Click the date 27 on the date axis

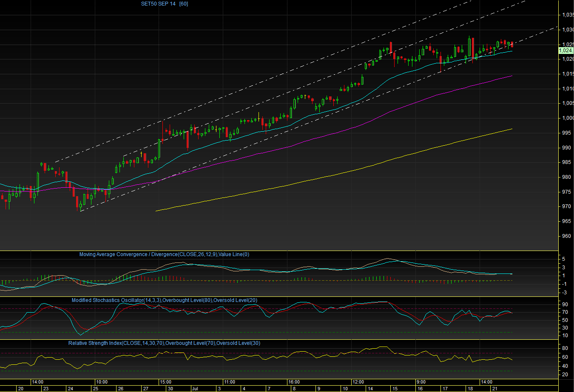point(146,389)
